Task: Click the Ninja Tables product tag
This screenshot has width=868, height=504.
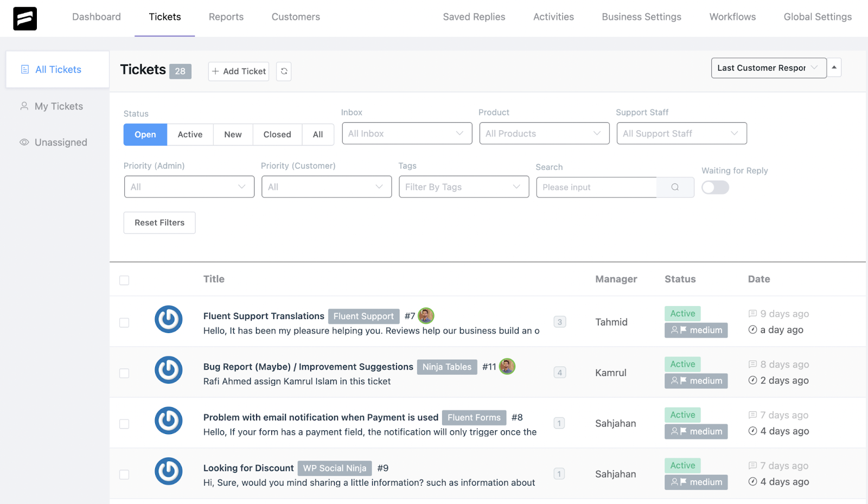Action: click(447, 367)
